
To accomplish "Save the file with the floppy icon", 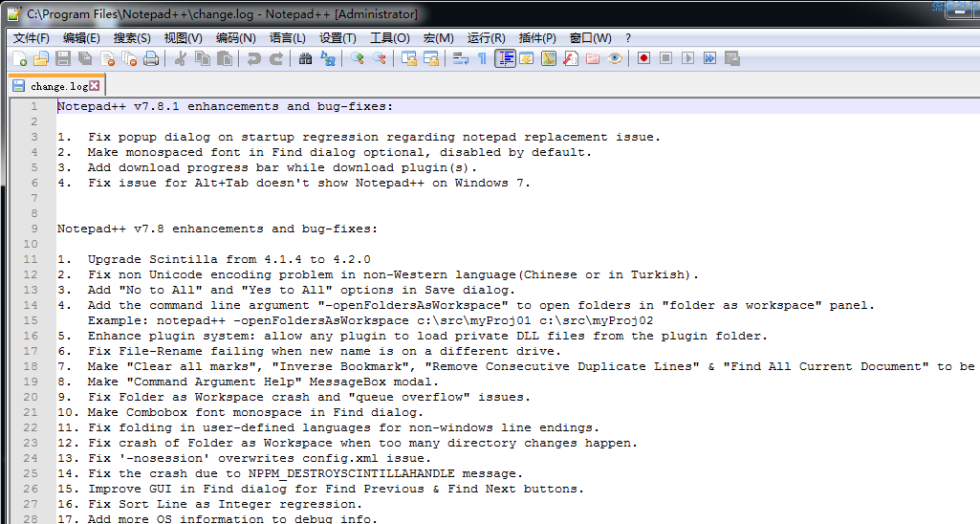I will pyautogui.click(x=63, y=58).
